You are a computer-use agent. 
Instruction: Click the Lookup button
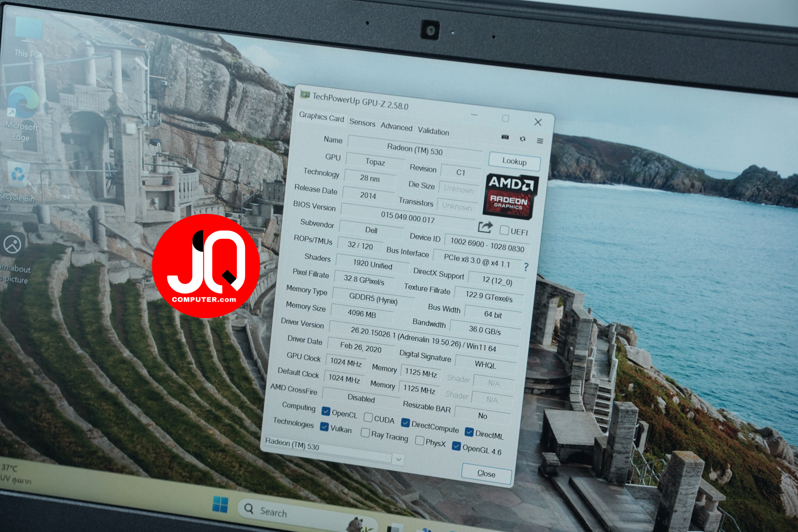(514, 161)
